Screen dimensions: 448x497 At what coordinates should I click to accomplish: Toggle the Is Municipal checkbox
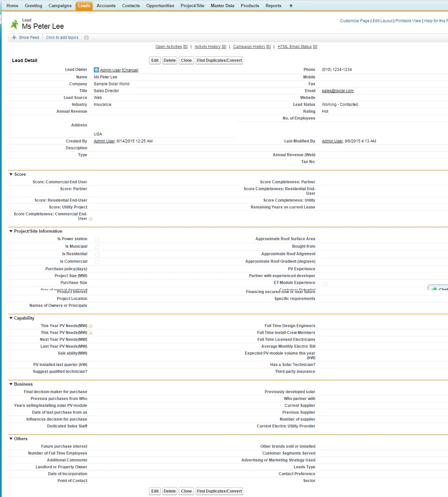pyautogui.click(x=97, y=247)
